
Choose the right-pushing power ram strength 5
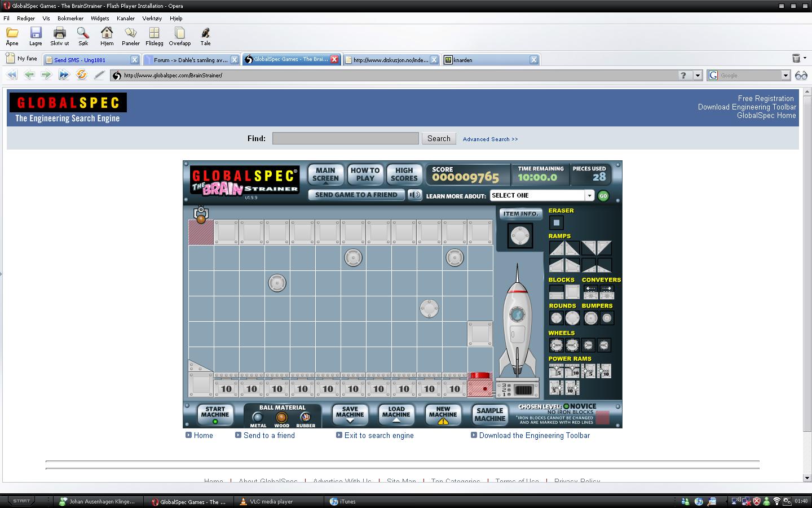(557, 388)
